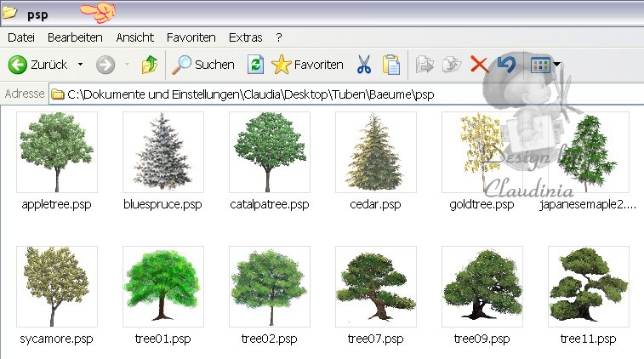Click the Zurück button label
Screen dimensions: 644x359
click(x=48, y=65)
